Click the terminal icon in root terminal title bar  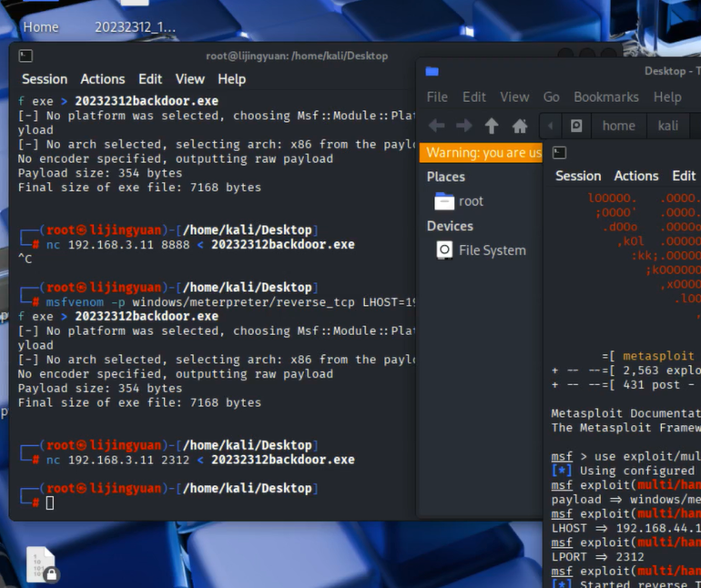click(x=25, y=56)
